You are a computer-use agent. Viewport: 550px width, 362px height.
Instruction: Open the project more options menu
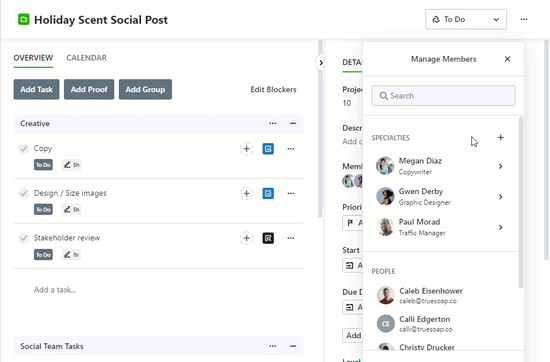(x=524, y=19)
